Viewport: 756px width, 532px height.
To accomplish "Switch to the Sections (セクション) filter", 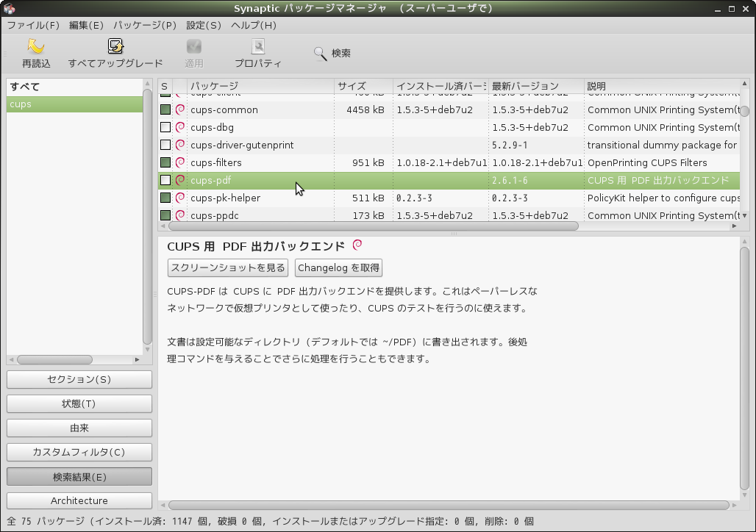I will point(79,379).
